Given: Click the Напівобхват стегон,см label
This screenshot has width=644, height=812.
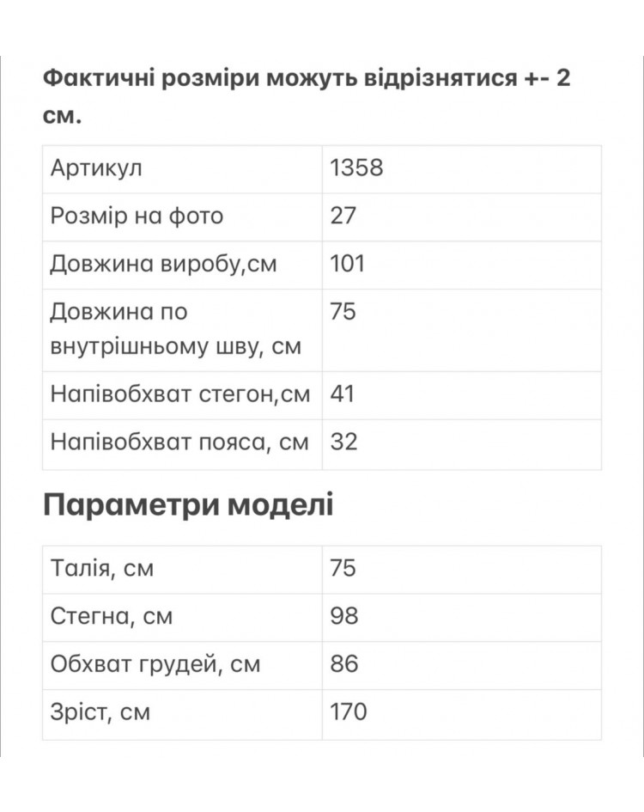Looking at the screenshot, I should pos(180,394).
